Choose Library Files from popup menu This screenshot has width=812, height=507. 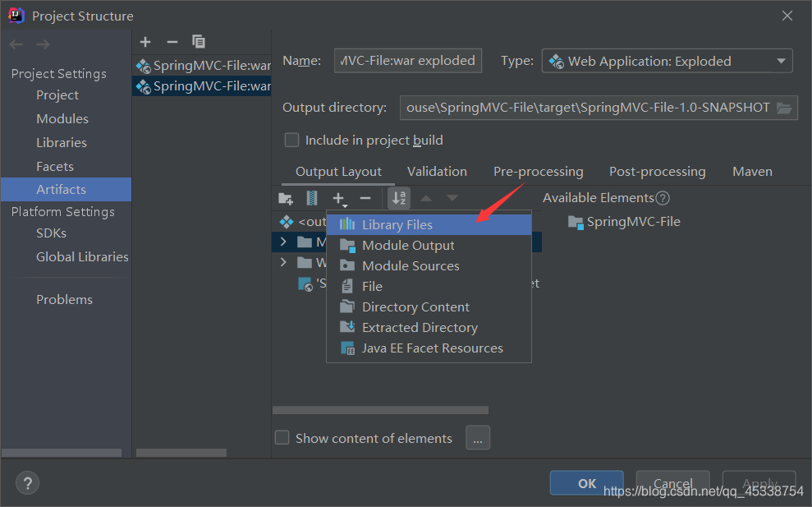pyautogui.click(x=429, y=224)
